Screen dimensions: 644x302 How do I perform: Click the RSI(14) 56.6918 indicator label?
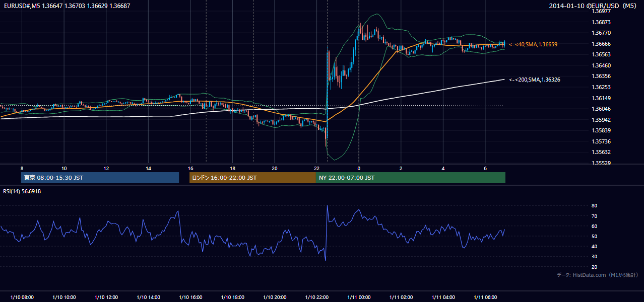[22, 191]
